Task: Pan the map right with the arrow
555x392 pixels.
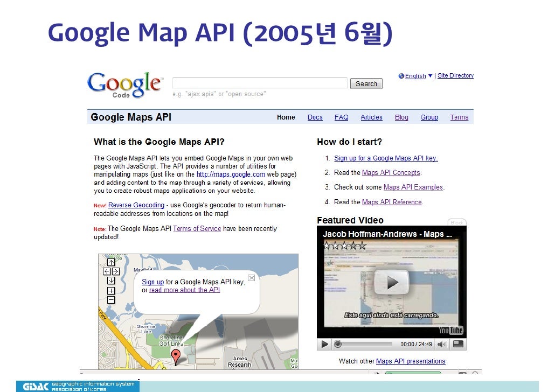Action: [x=116, y=271]
